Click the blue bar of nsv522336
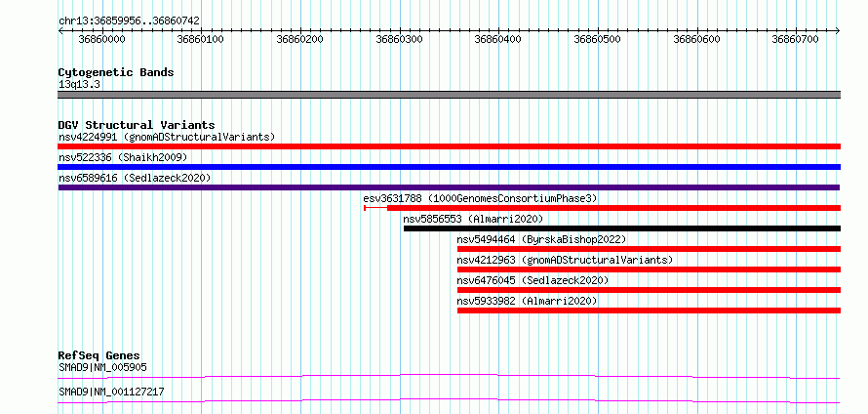 (449, 167)
